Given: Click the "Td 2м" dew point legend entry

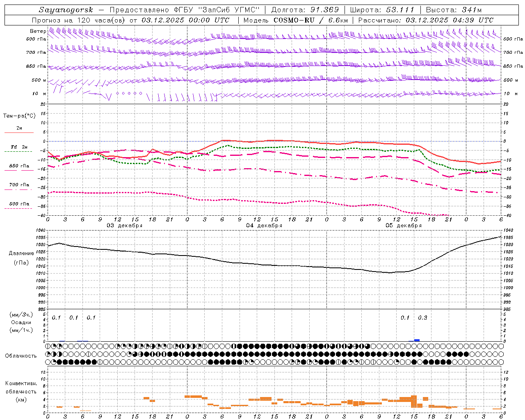Looking at the screenshot, I should [x=19, y=147].
